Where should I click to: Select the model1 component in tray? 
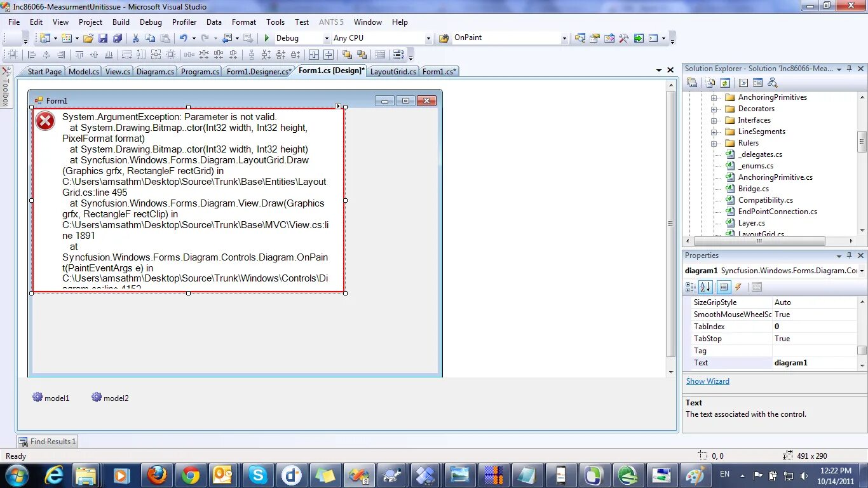51,398
